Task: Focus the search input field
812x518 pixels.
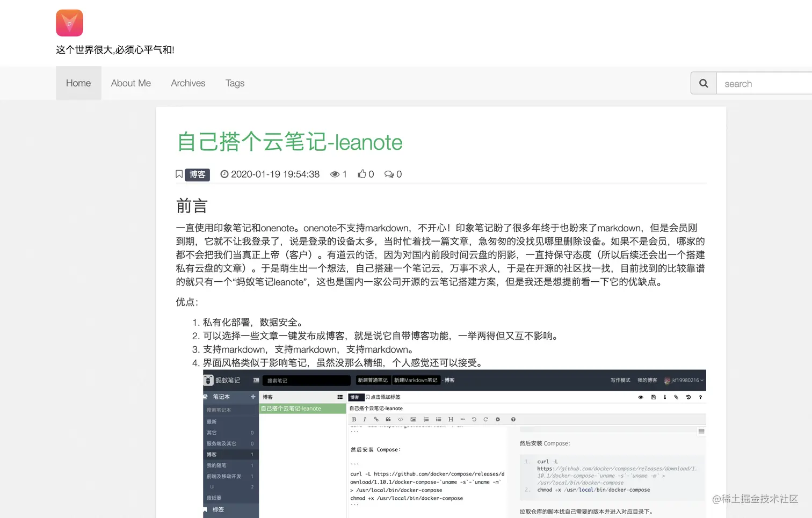Action: click(764, 83)
